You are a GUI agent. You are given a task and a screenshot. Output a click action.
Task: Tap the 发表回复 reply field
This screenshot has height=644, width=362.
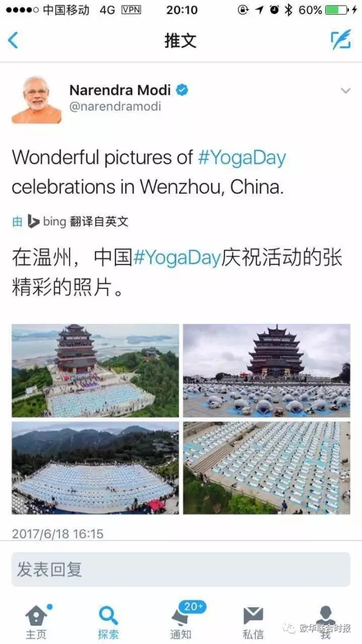point(181,569)
